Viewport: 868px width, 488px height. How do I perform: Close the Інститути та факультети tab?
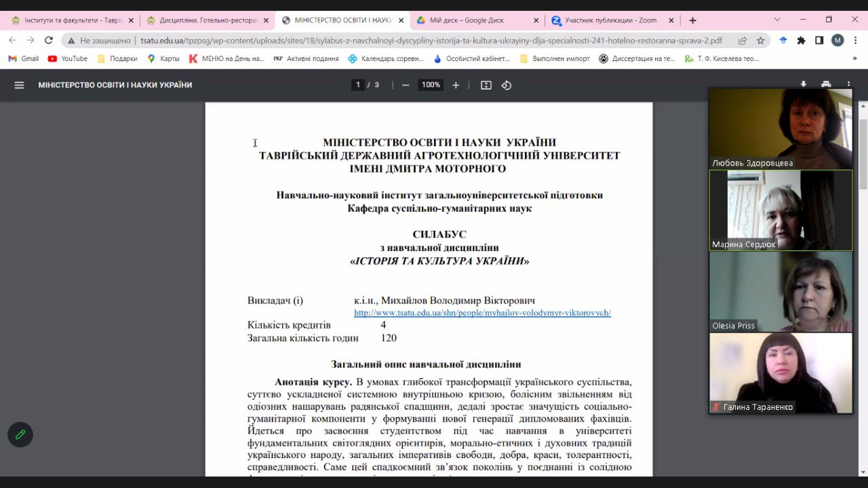pos(131,20)
